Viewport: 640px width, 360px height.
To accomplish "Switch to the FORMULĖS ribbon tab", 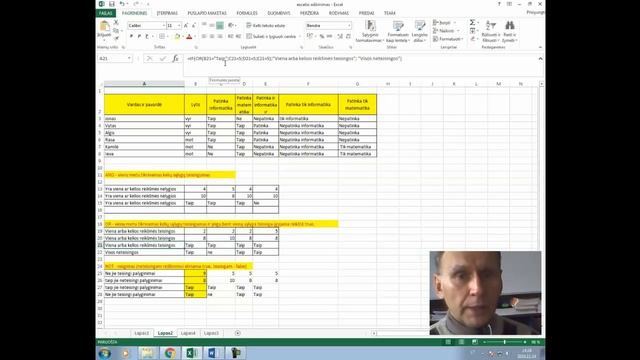I will (247, 13).
